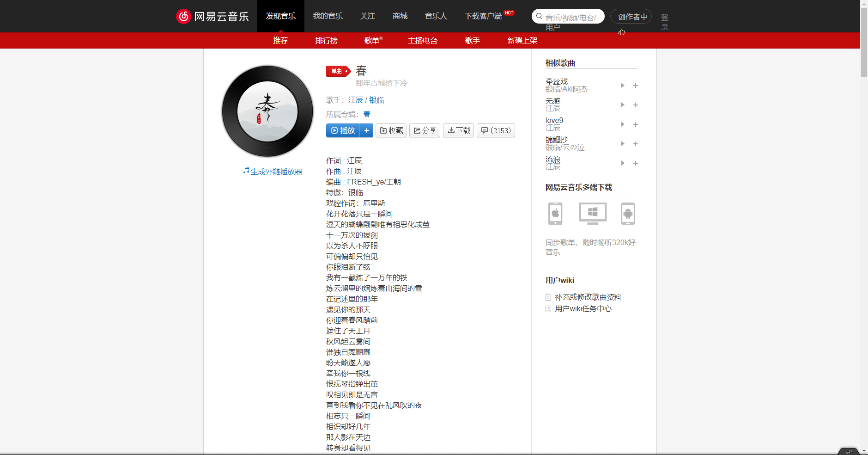Open the 我的音乐 menu item
The image size is (868, 455).
click(328, 16)
